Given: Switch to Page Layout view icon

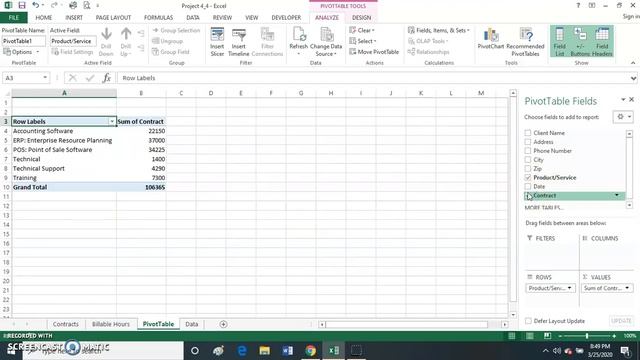Looking at the screenshot, I should click(529, 336).
